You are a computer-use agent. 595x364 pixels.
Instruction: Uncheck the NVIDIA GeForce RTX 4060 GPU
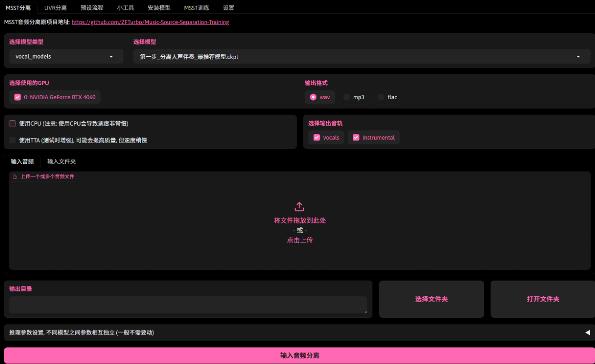pyautogui.click(x=18, y=97)
